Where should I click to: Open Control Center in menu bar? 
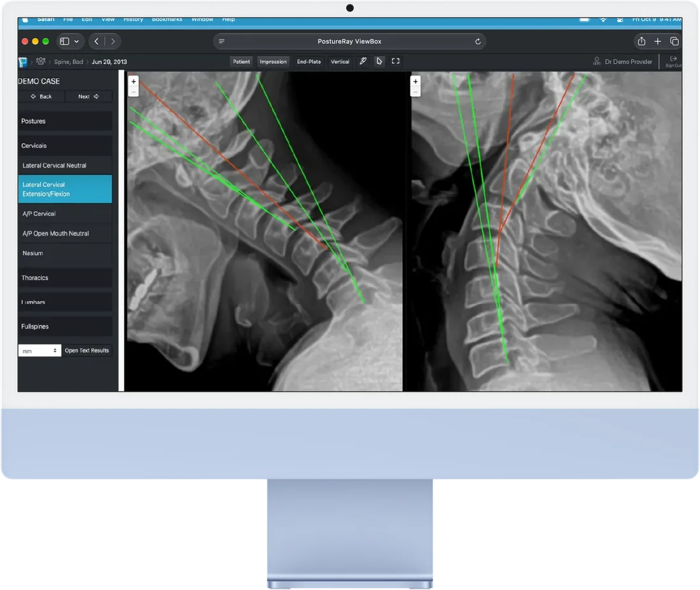pos(620,20)
